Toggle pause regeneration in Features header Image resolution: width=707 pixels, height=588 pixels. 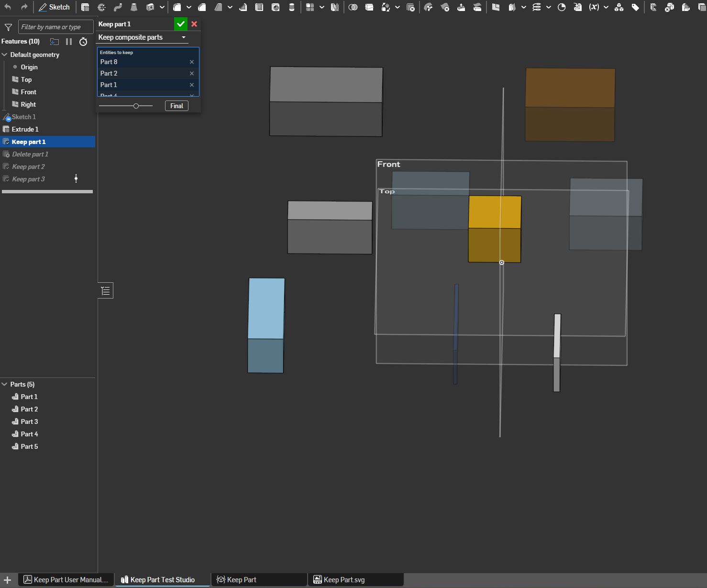point(69,42)
